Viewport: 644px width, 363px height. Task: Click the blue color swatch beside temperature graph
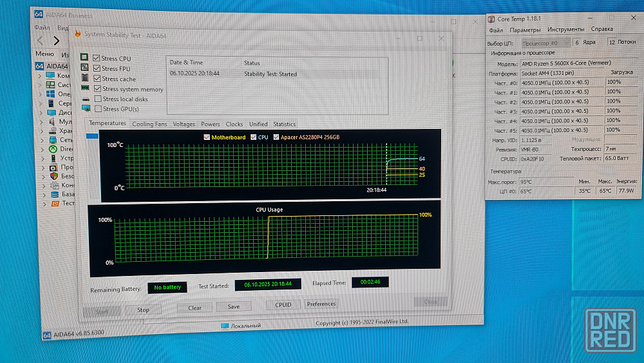(x=92, y=136)
